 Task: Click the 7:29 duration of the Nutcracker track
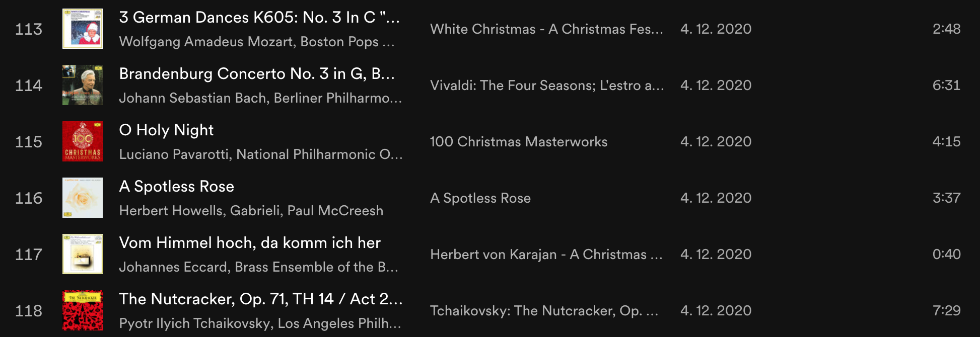(x=946, y=311)
